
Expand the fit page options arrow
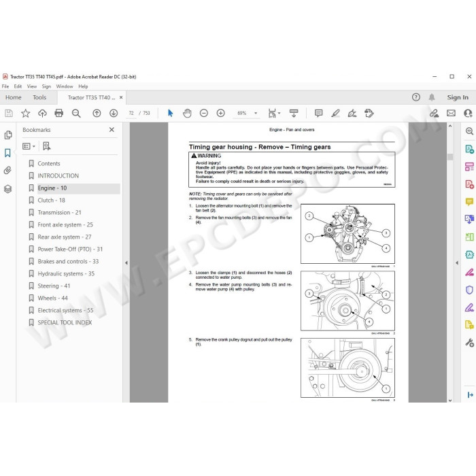coord(279,114)
